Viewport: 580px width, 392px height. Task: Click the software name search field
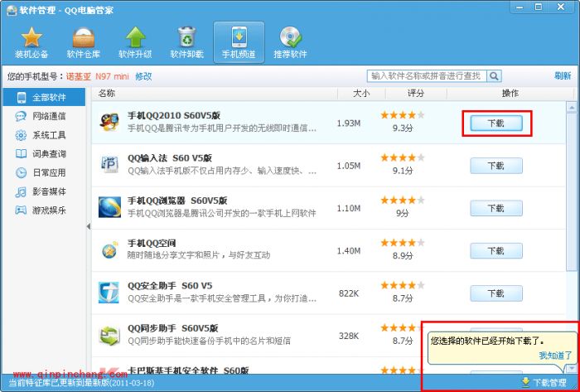pos(426,75)
